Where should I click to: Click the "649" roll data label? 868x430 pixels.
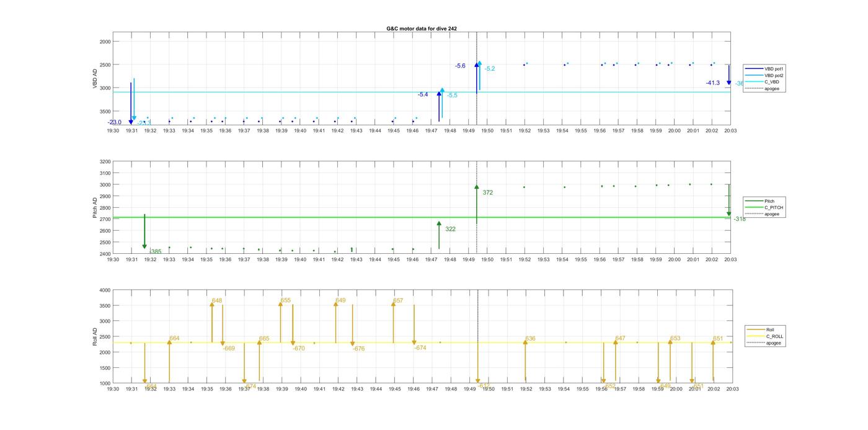coord(340,300)
